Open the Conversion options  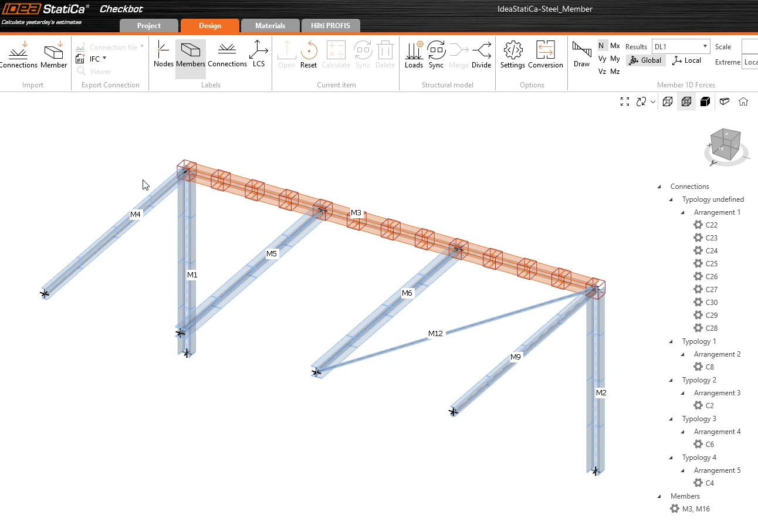point(546,55)
